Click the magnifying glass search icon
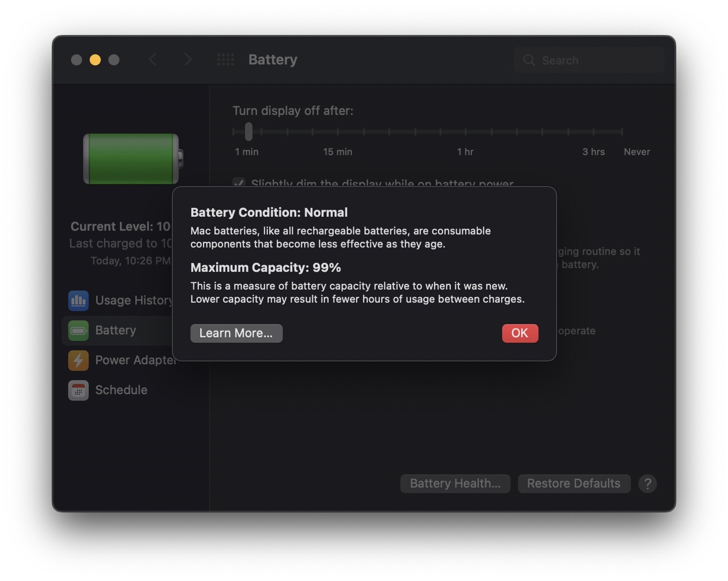Screen dimensions: 728x581 [x=529, y=60]
